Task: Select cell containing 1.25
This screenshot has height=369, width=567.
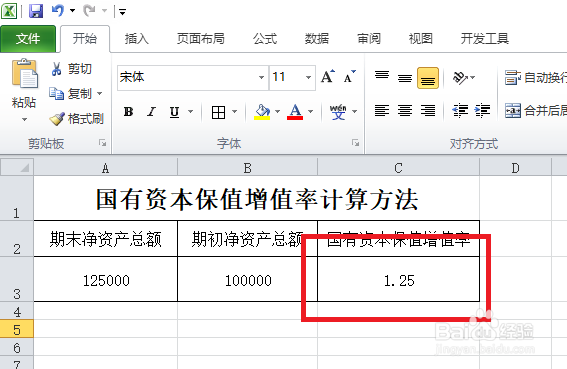Action: (398, 279)
